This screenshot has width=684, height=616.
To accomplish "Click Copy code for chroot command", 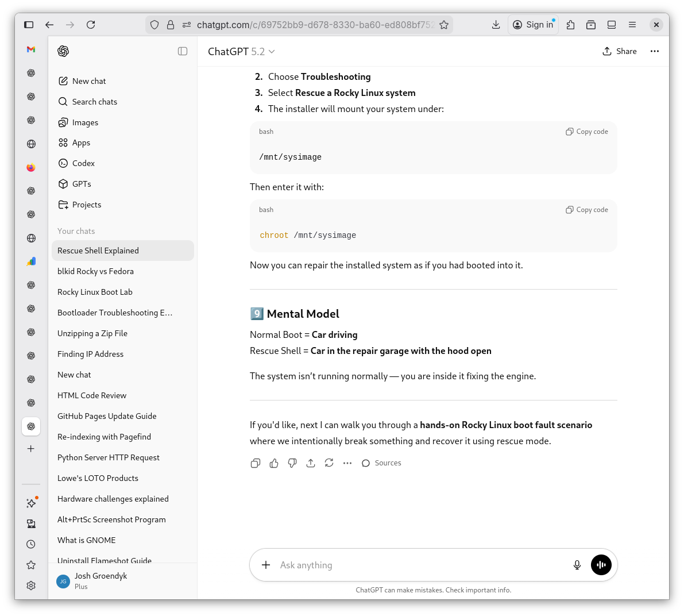I will [x=587, y=210].
